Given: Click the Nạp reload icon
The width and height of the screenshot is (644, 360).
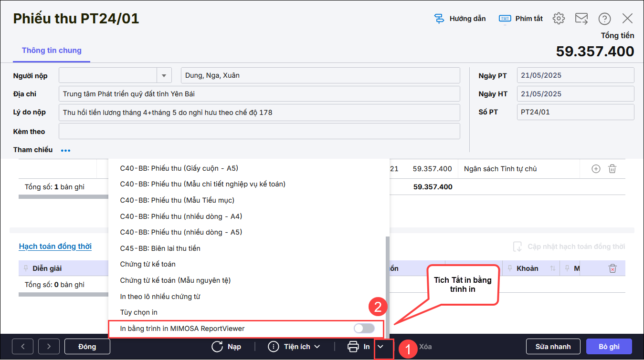Looking at the screenshot, I should click(218, 347).
